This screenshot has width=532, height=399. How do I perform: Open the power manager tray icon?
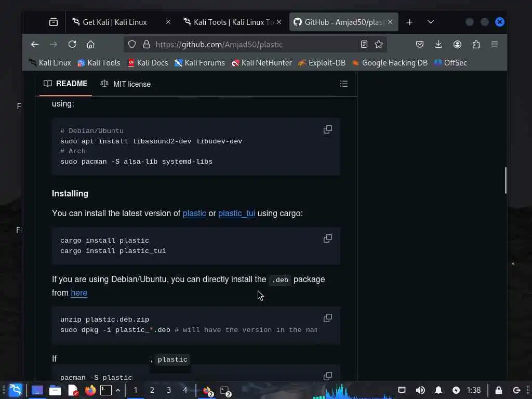tap(456, 390)
